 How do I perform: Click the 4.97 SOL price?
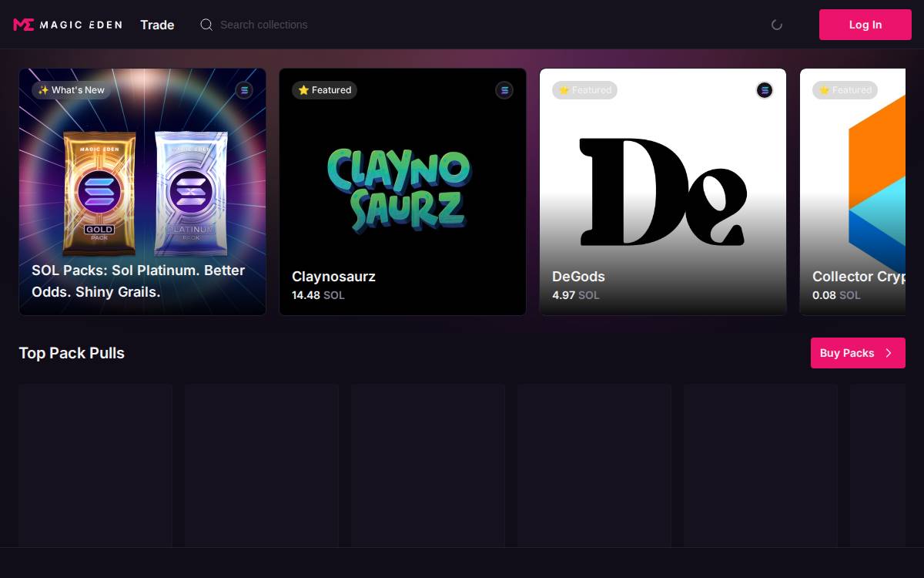575,295
